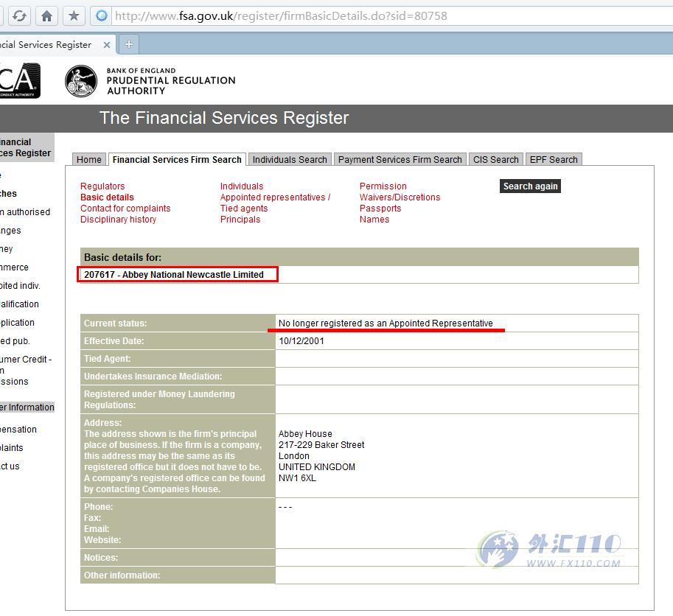Open the EPF Search tab
This screenshot has height=616, width=673.
[554, 160]
